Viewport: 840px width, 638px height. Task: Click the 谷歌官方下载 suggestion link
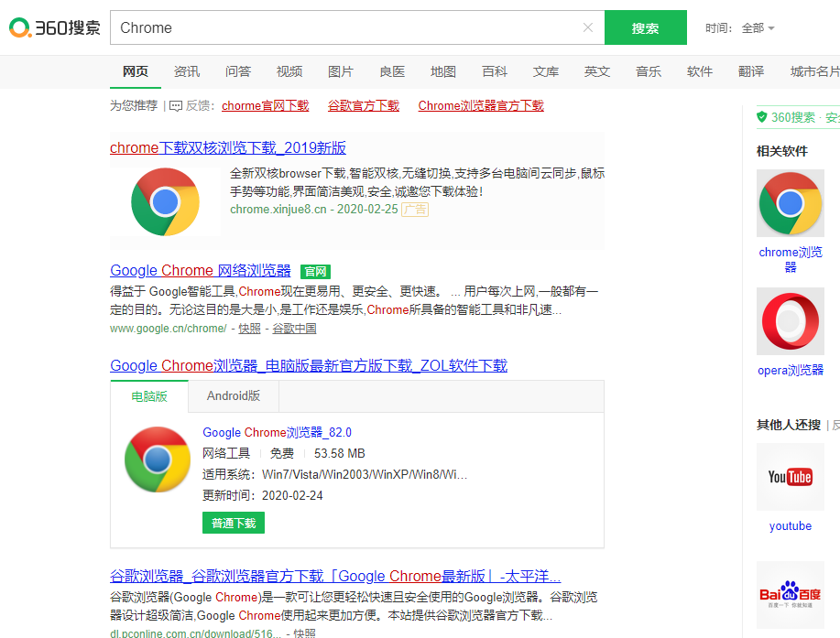click(364, 106)
